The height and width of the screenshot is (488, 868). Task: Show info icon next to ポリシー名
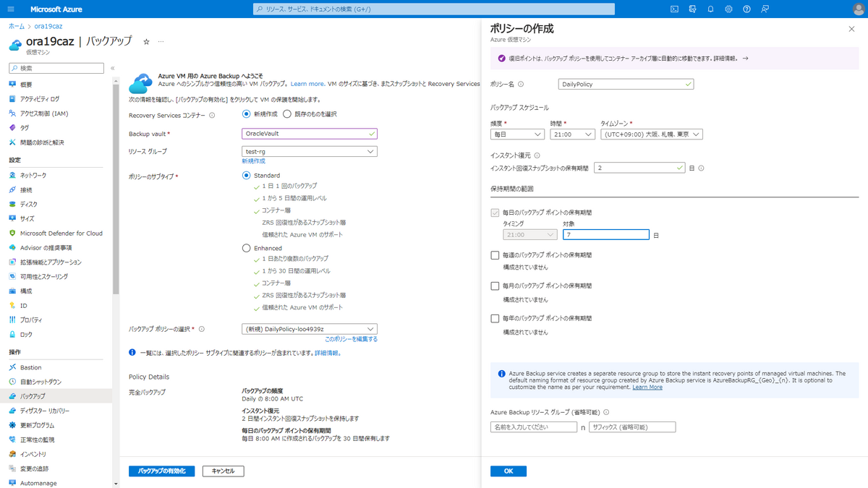tap(521, 85)
